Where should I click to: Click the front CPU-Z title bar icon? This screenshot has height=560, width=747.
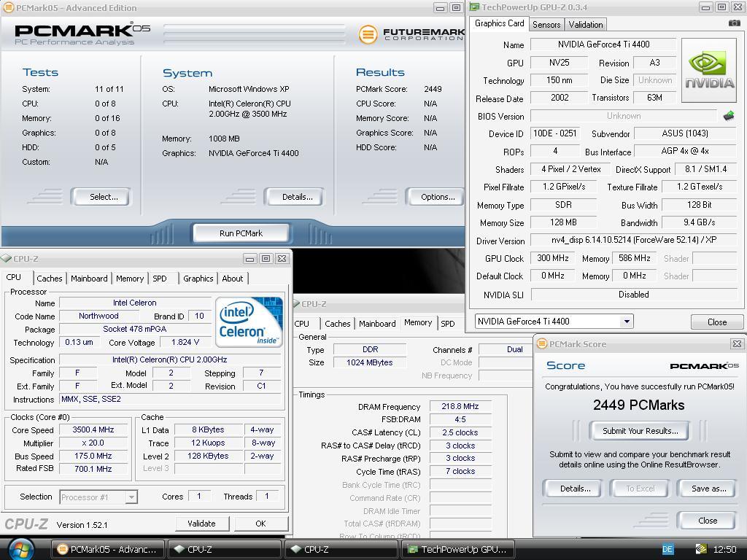click(x=6, y=259)
